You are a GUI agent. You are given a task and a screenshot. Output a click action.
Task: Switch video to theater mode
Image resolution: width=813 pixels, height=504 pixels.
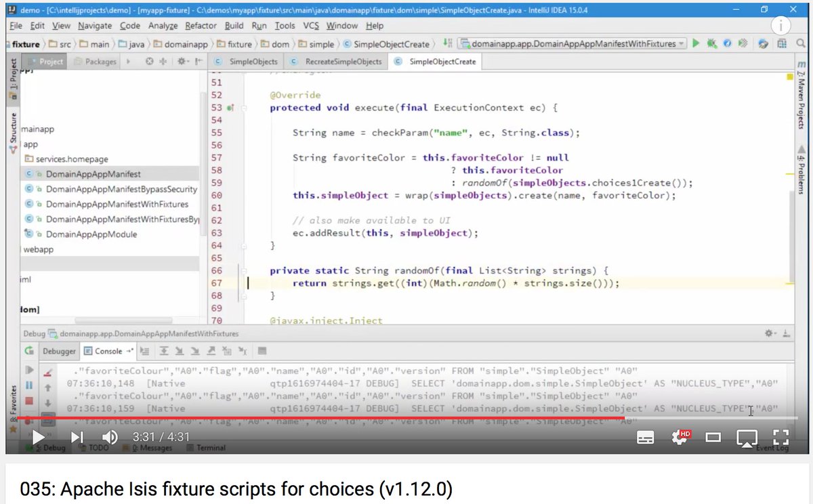(x=713, y=438)
